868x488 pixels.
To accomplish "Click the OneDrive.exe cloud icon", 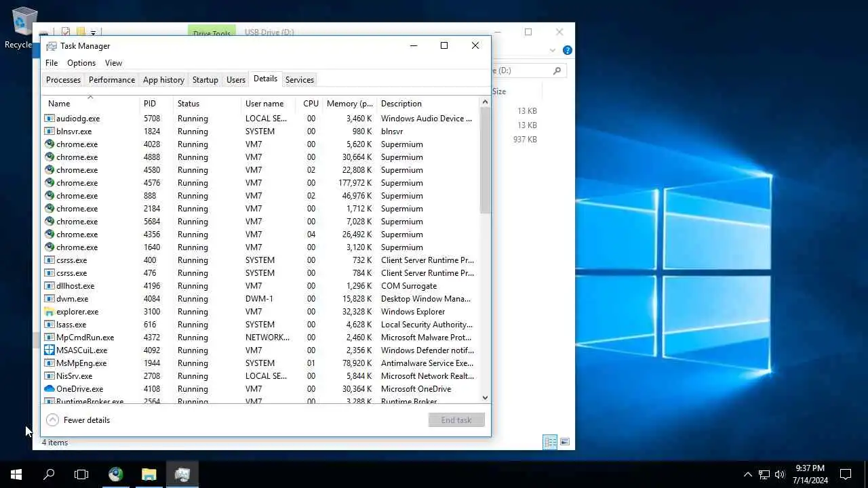I will coord(50,389).
